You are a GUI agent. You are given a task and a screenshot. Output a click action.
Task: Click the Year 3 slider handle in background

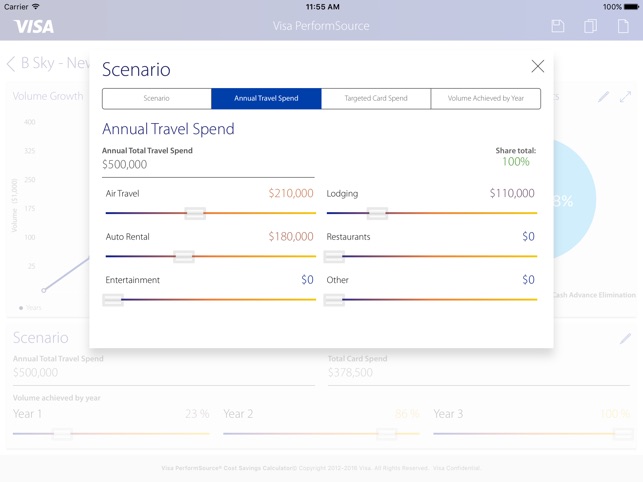623,434
